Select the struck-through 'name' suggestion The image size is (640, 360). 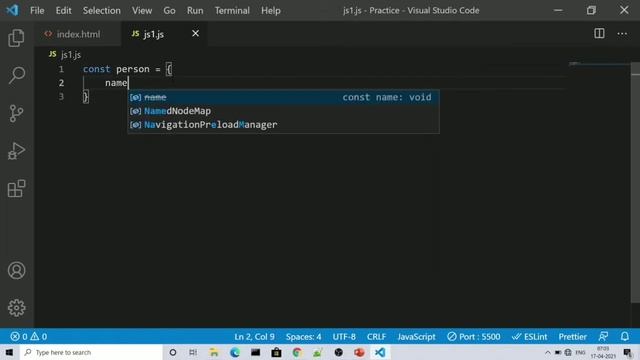click(x=283, y=97)
